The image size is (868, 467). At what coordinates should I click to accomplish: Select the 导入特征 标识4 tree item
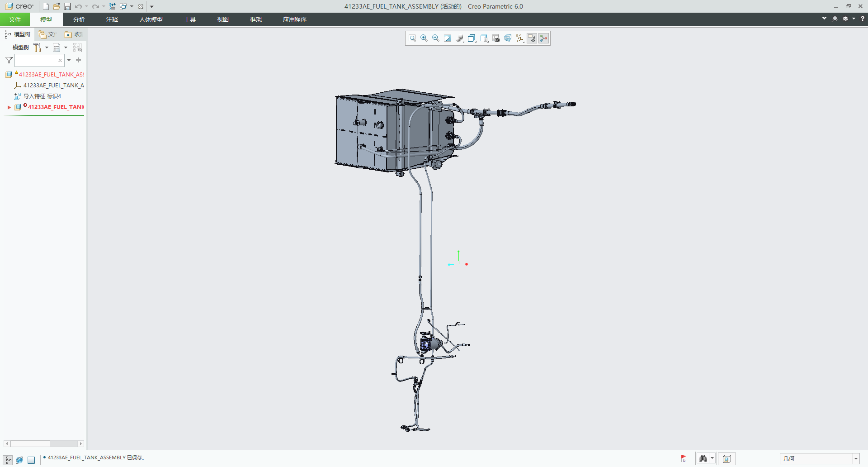click(38, 96)
